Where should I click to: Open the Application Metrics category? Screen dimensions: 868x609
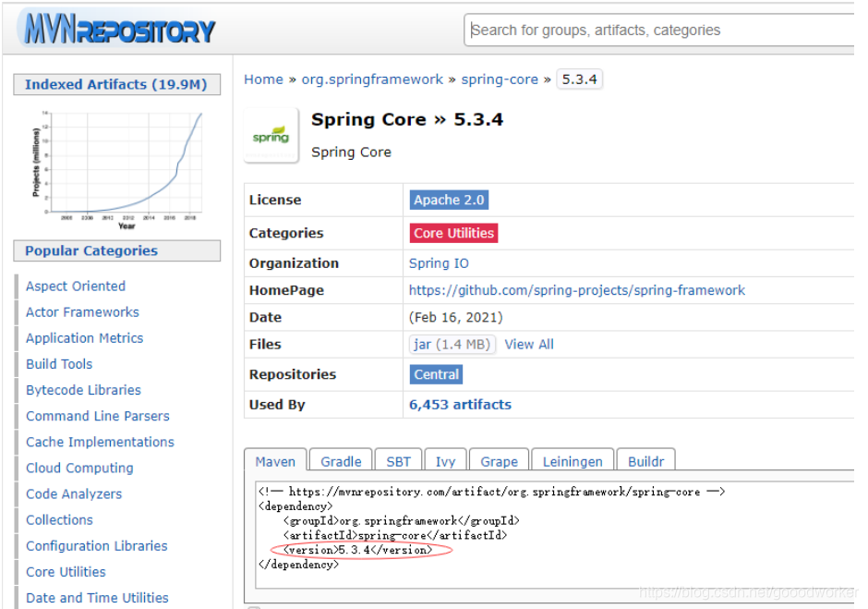[85, 338]
